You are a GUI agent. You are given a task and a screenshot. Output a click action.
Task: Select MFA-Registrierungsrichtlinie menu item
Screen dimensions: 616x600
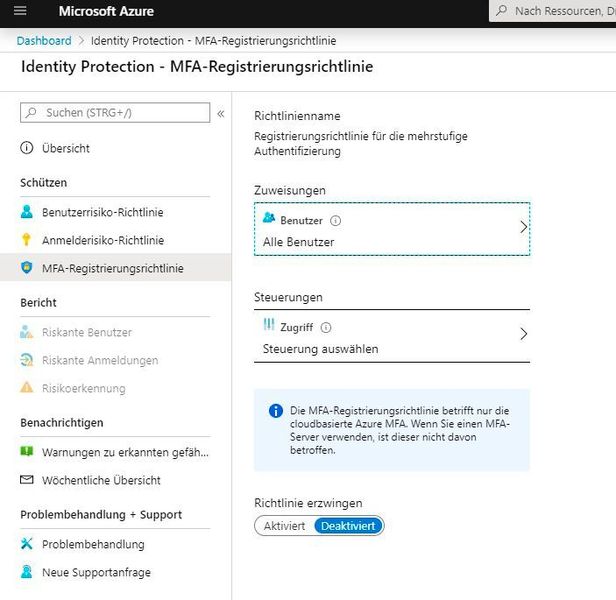tap(115, 268)
